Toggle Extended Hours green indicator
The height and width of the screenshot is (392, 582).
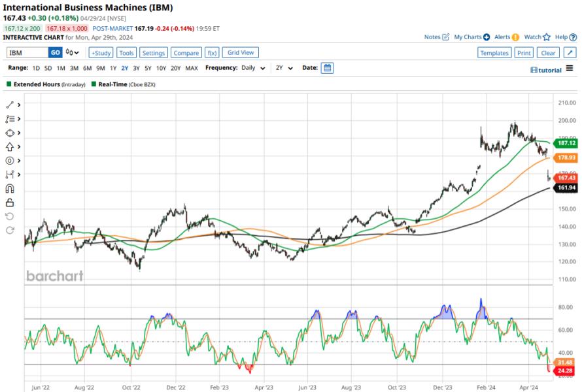coord(9,84)
